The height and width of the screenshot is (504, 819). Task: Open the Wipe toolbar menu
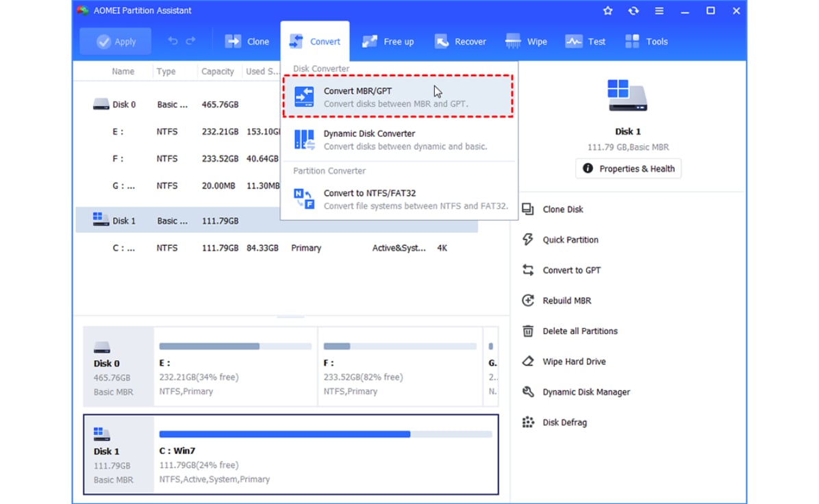click(527, 41)
